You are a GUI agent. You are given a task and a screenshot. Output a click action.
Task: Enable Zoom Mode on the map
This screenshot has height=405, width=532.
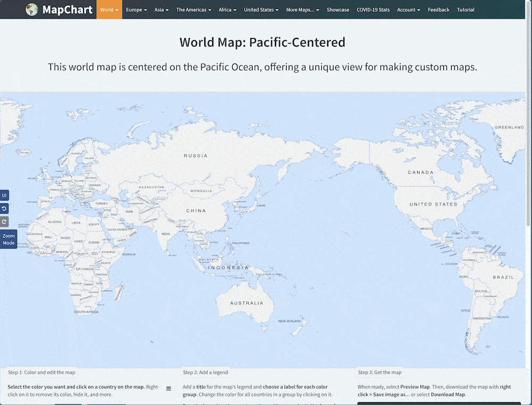tap(9, 239)
